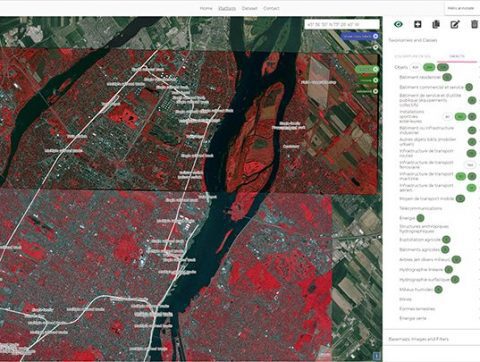
Task: Click badge beside Bâtiment de service et d'utilité publique
Action: click(x=472, y=100)
